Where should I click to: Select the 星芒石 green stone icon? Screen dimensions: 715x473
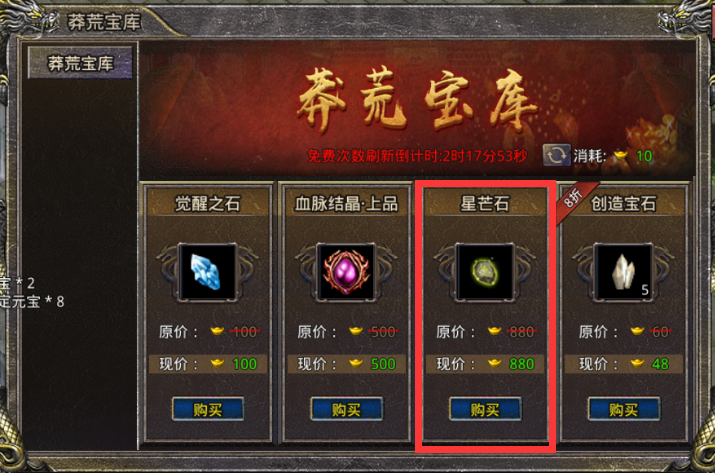click(x=485, y=272)
